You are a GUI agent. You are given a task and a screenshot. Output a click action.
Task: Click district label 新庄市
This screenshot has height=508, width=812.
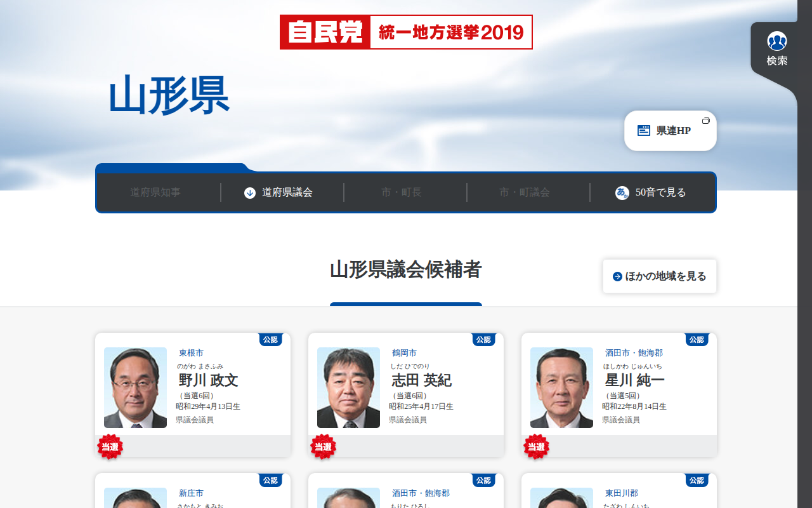[191, 493]
